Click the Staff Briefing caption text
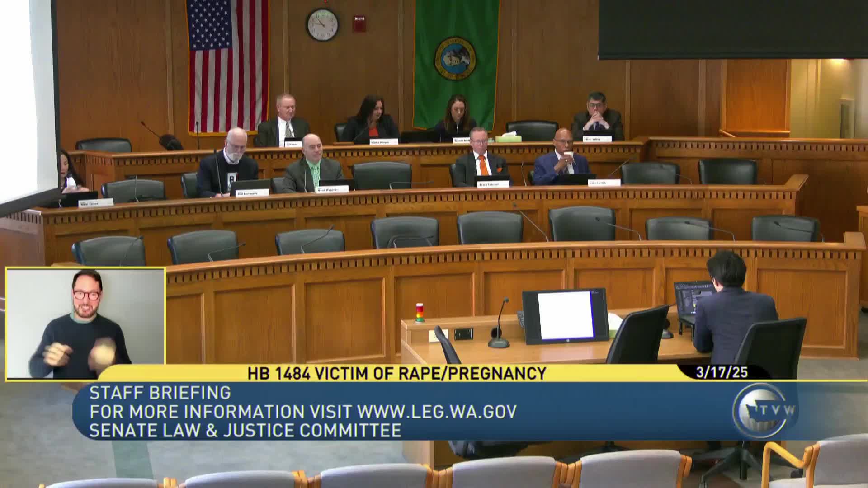This screenshot has width=868, height=488. click(160, 393)
